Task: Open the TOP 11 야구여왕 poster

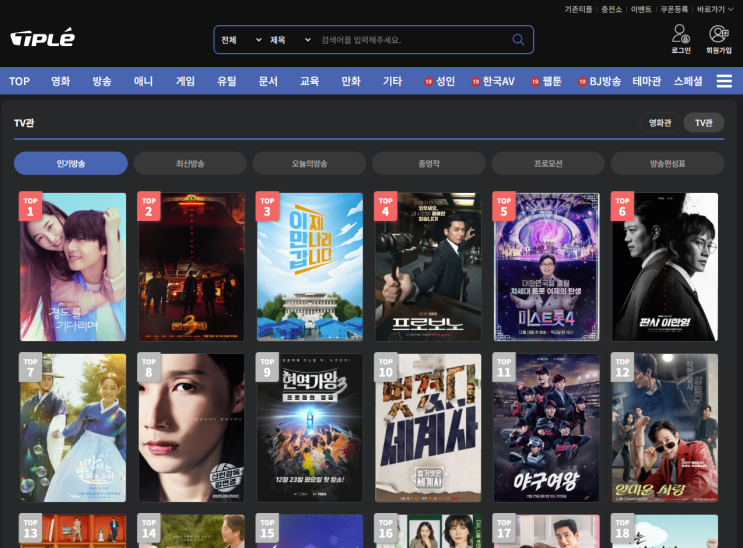Action: click(x=547, y=428)
